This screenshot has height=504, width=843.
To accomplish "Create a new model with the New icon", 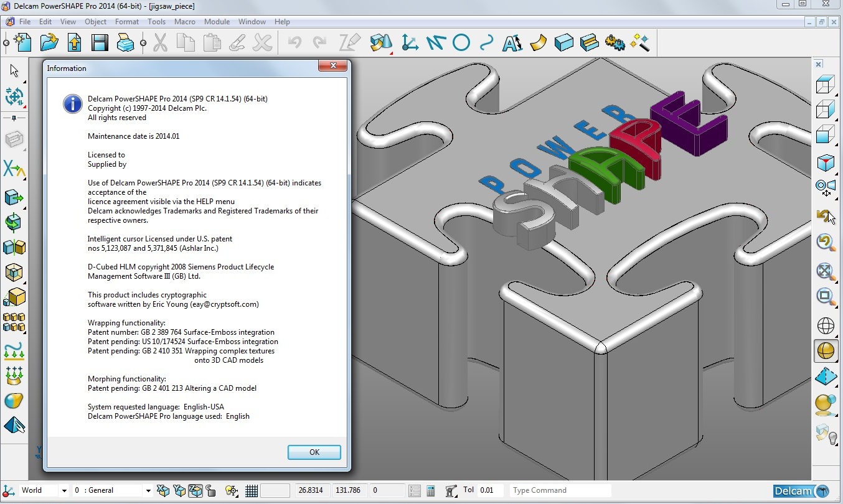I will (24, 43).
